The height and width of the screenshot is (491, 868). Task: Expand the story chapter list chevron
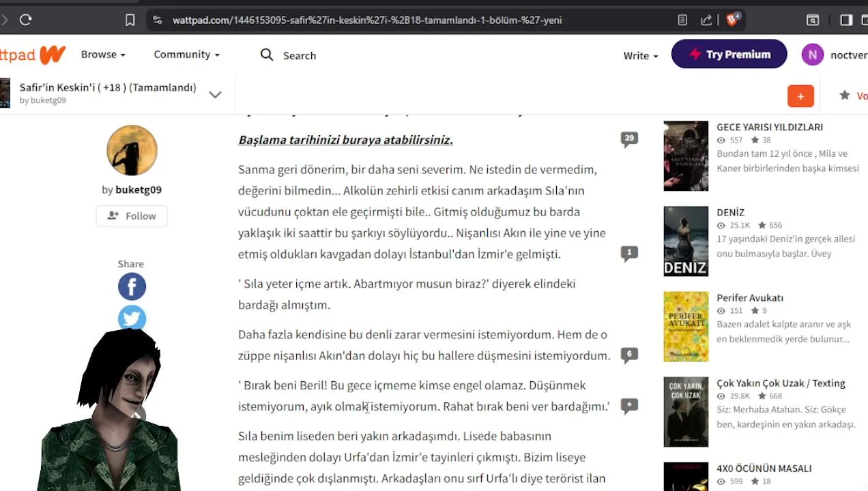tap(215, 95)
